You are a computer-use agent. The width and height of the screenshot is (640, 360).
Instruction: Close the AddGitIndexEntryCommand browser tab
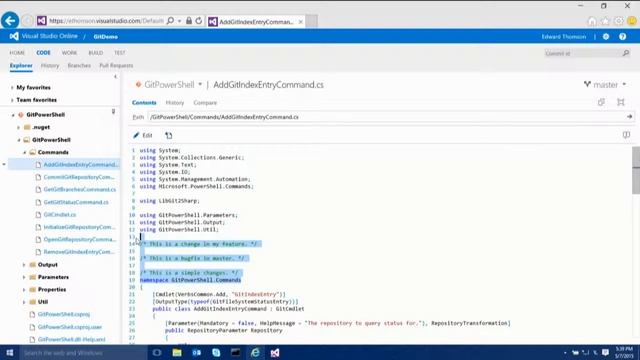[x=301, y=22]
